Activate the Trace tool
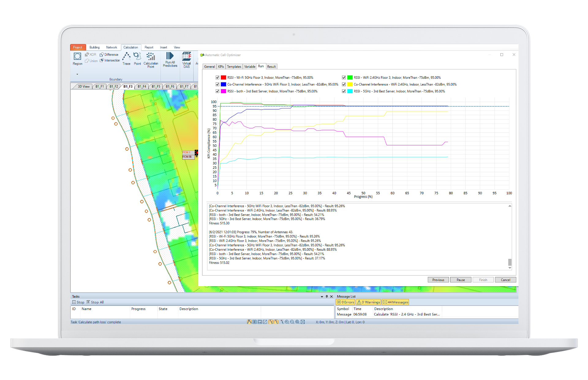 coord(126,59)
